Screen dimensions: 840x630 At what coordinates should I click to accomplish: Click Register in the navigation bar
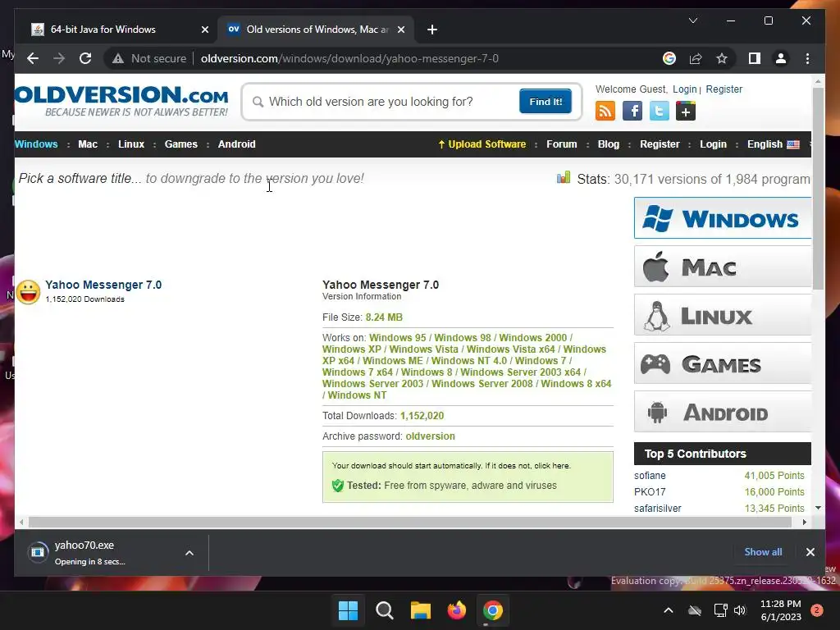coord(660,144)
